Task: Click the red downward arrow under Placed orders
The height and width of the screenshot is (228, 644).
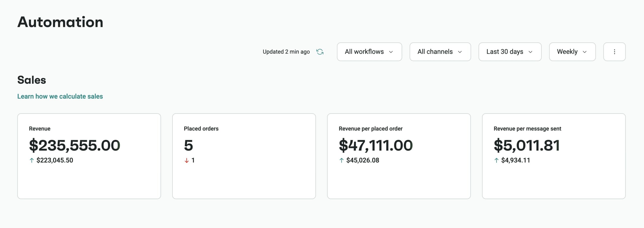Action: 186,160
